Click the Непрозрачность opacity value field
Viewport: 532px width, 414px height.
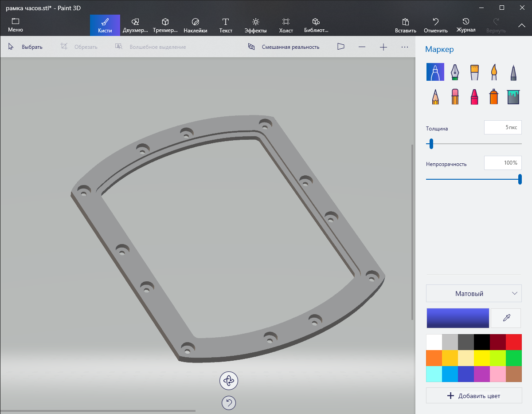coord(503,163)
